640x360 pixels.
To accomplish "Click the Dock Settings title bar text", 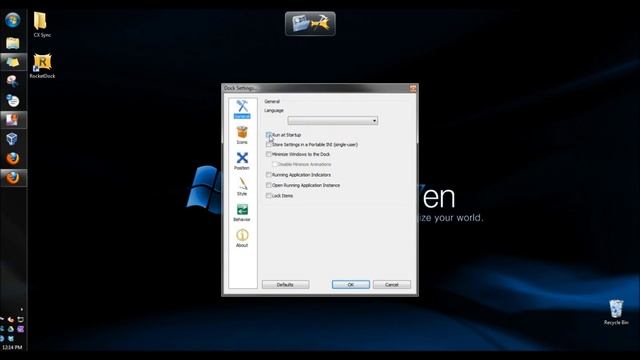I will (240, 88).
